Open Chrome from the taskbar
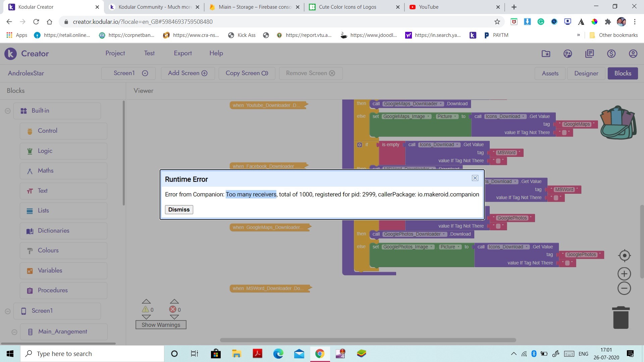The image size is (644, 362). (x=319, y=354)
